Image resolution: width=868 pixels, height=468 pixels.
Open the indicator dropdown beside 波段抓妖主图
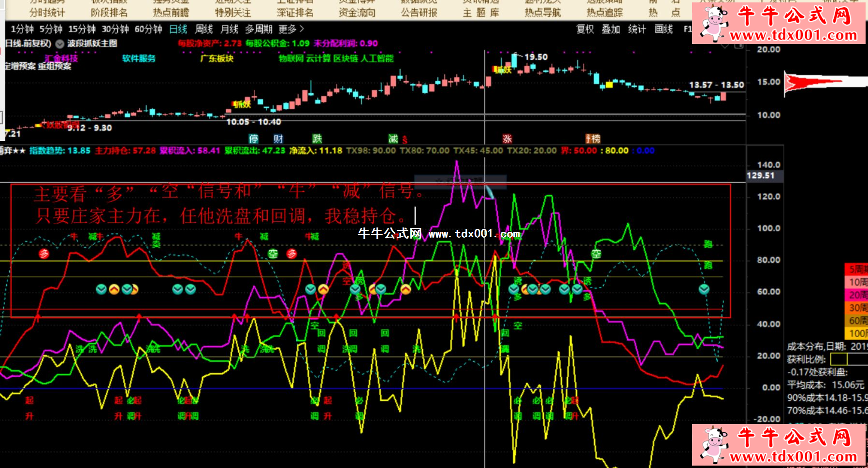(60, 44)
